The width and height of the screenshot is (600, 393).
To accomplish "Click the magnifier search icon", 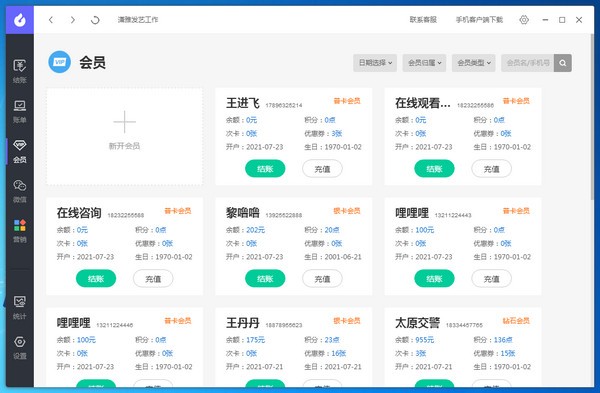I will (562, 63).
